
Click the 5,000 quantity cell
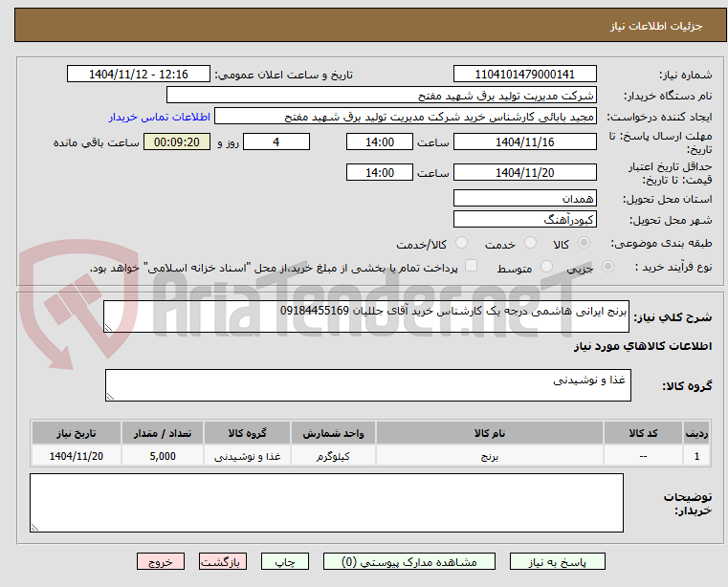tap(163, 456)
